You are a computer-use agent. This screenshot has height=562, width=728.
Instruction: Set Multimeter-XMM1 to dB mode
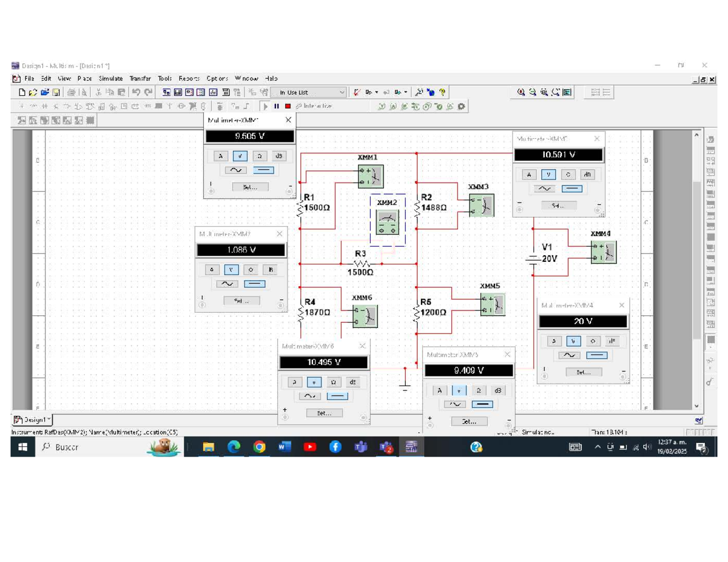(278, 156)
